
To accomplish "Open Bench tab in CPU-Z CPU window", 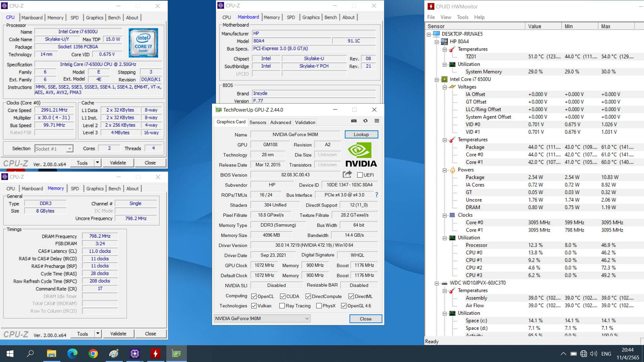I will 114,18.
